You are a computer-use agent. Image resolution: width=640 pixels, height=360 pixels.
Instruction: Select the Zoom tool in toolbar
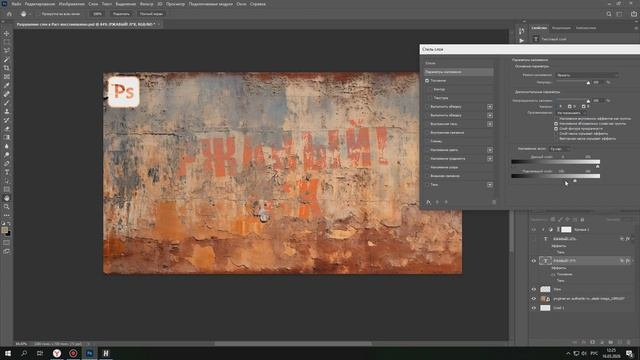tap(7, 207)
